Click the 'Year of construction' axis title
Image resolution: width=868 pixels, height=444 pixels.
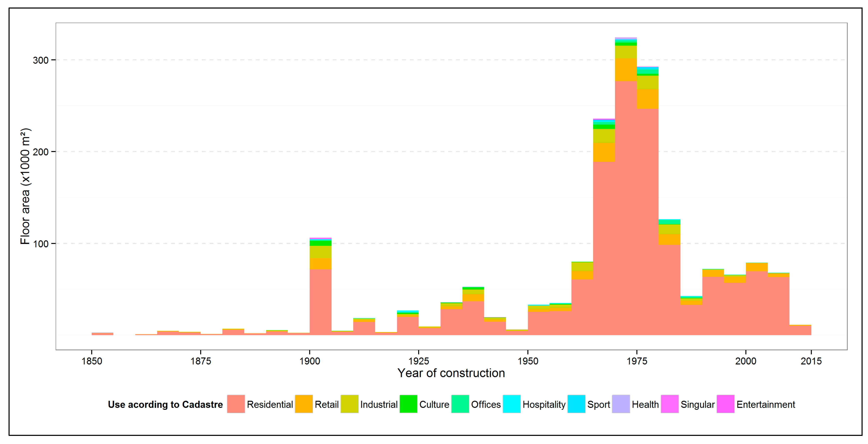pos(451,373)
